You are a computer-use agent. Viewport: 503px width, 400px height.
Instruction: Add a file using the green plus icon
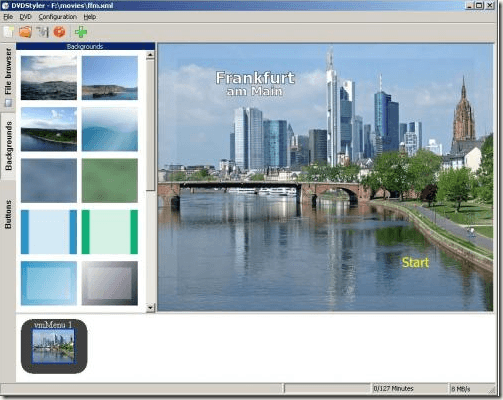pyautogui.click(x=81, y=32)
